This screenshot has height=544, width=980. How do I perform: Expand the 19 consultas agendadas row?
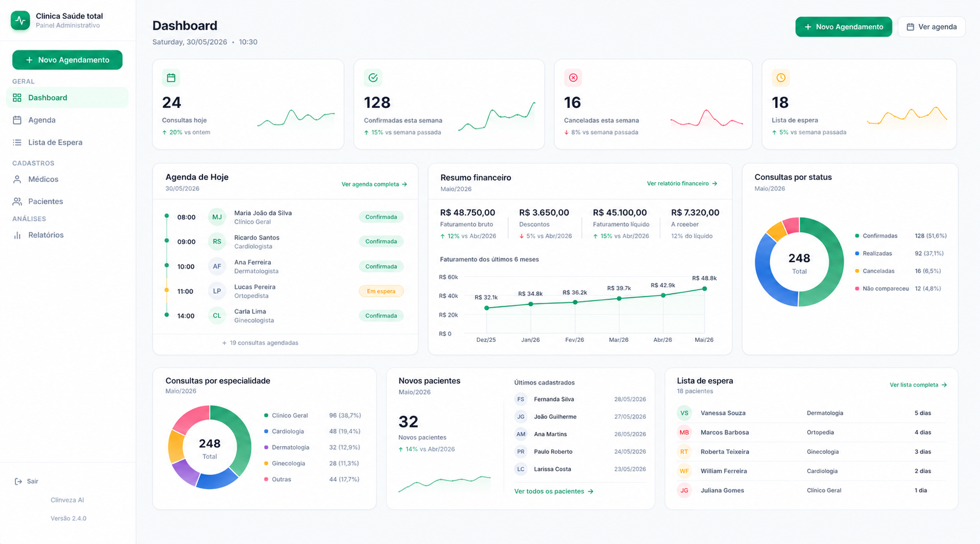[x=260, y=343]
